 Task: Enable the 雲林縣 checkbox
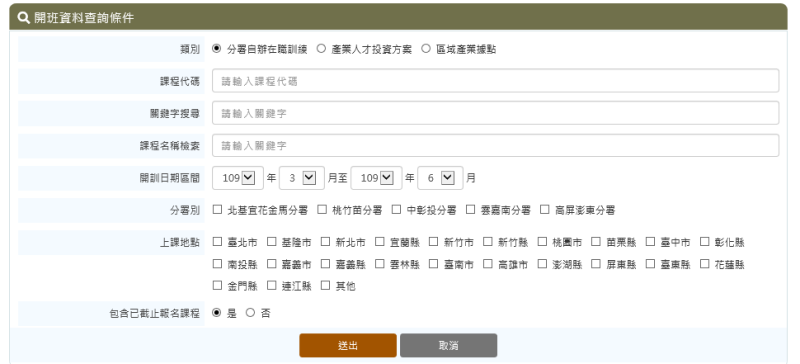tap(380, 263)
